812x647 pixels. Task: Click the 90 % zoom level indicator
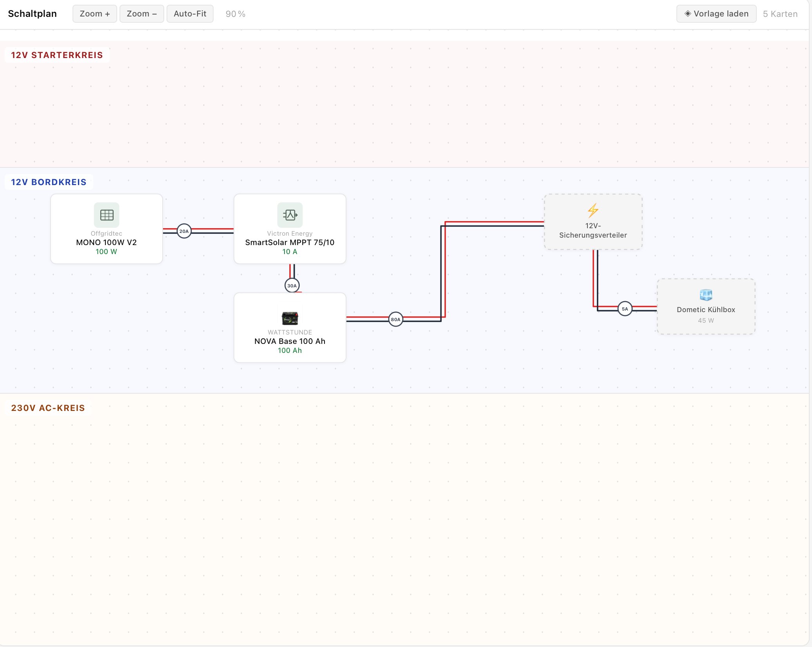236,14
